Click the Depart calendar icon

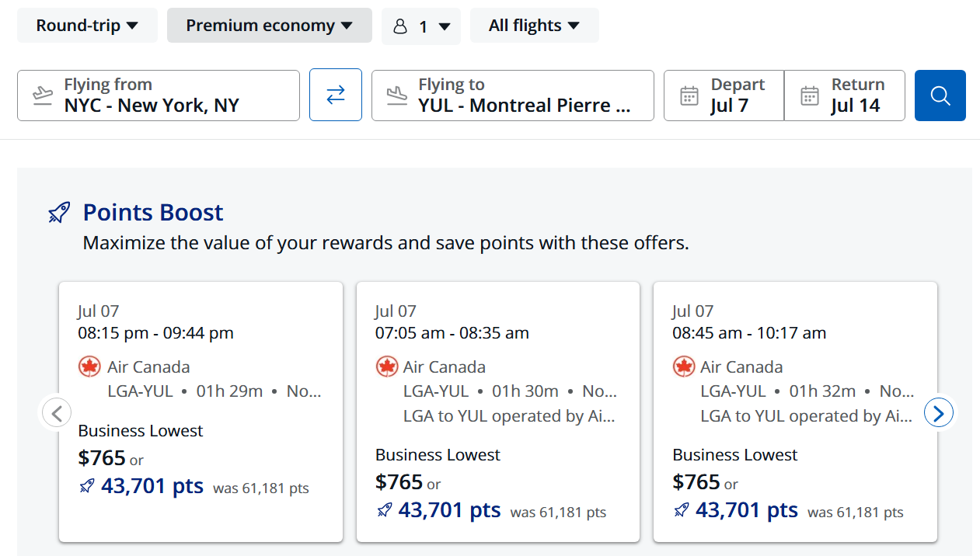689,96
